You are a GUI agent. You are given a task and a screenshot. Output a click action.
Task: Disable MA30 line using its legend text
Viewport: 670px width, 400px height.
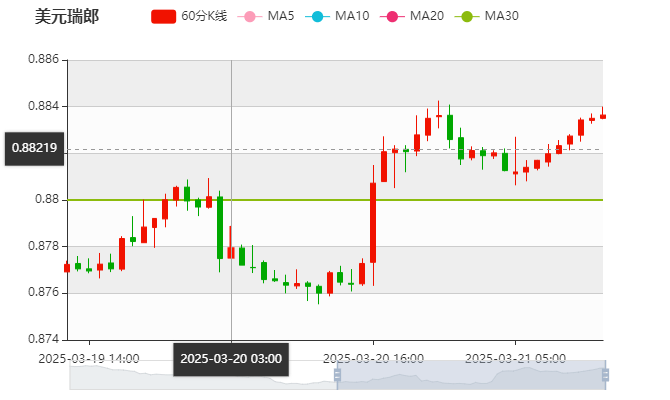[501, 16]
